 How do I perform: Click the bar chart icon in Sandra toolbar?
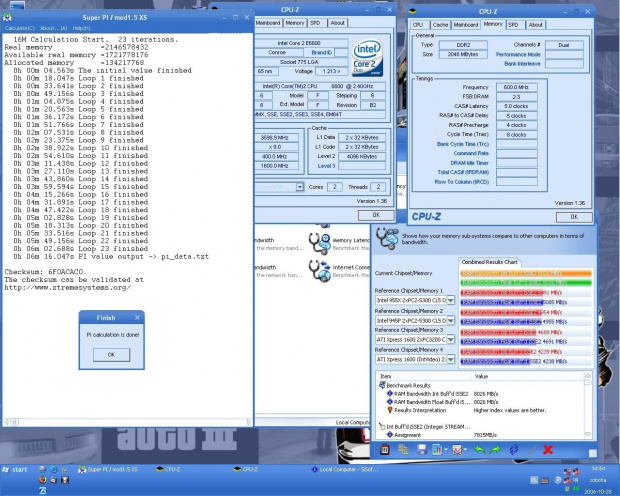437,449
